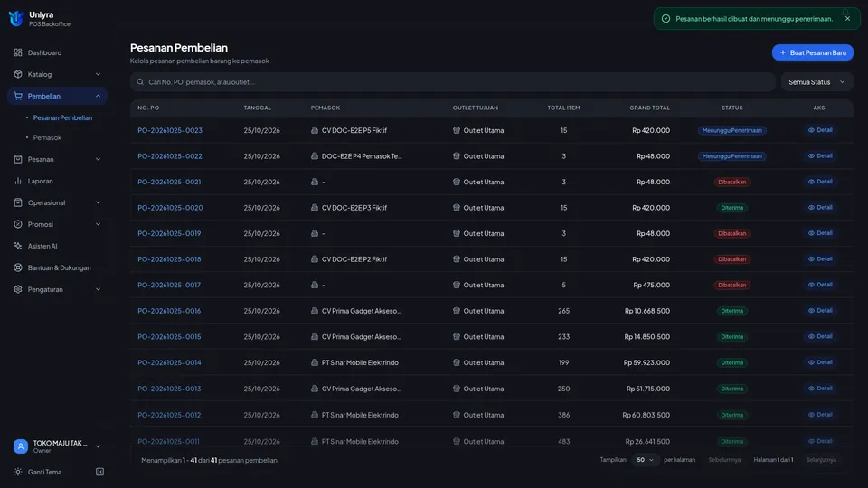Click Sebelumnya pagination button

pos(724,460)
